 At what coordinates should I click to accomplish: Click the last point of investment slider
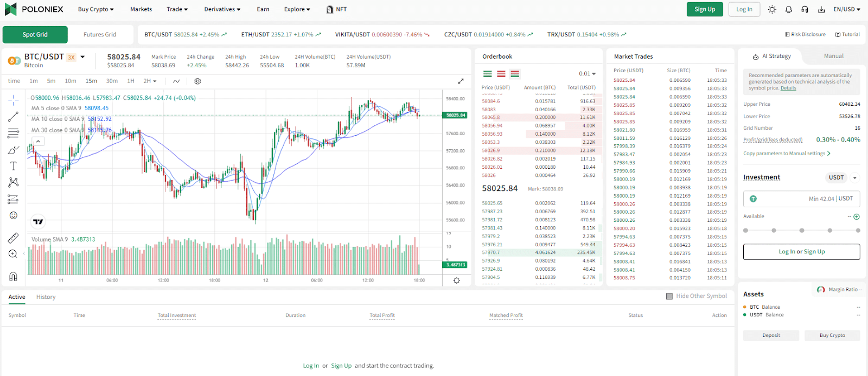(x=858, y=231)
